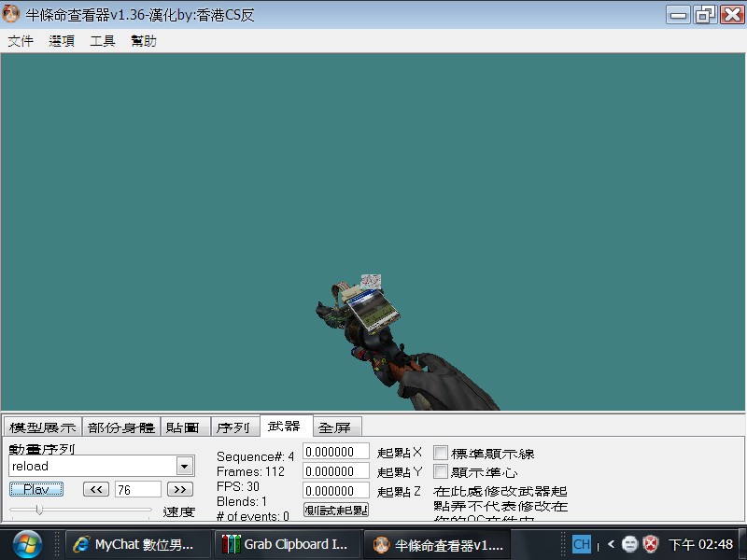The image size is (747, 560).
Task: Click the 'Sequence#: 4' text
Action: [255, 456]
